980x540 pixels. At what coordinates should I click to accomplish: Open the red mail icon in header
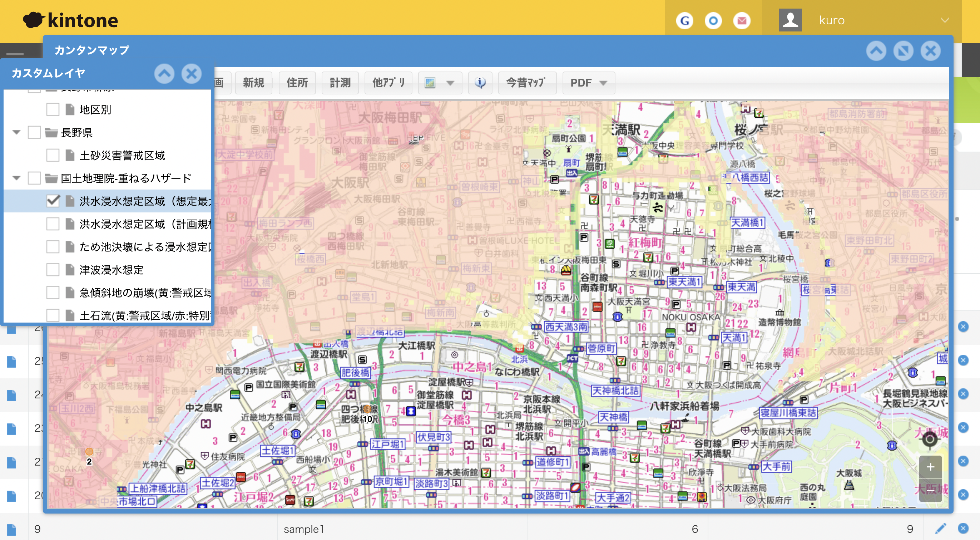742,20
